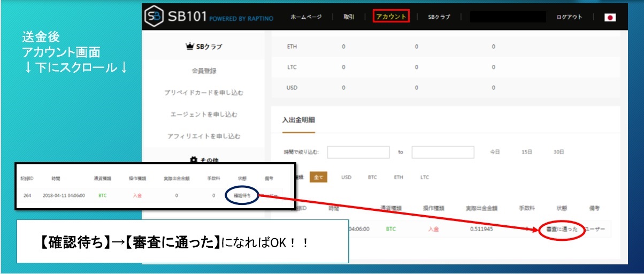Choose エージェントを申し込む in sidebar

pyautogui.click(x=204, y=115)
